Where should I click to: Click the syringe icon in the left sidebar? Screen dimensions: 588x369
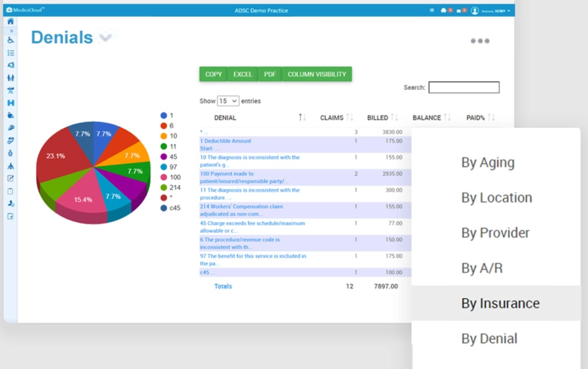[10, 127]
